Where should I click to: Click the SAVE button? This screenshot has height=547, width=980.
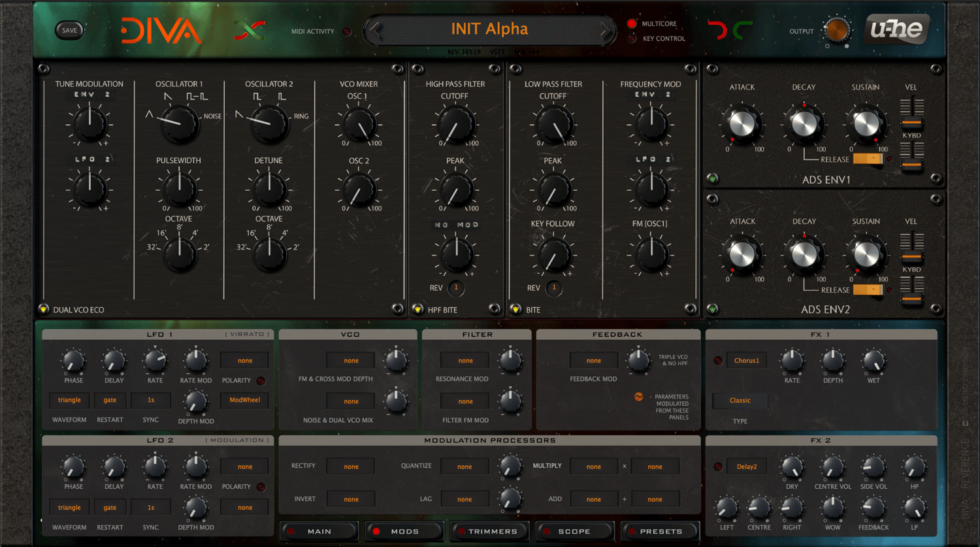coord(69,30)
